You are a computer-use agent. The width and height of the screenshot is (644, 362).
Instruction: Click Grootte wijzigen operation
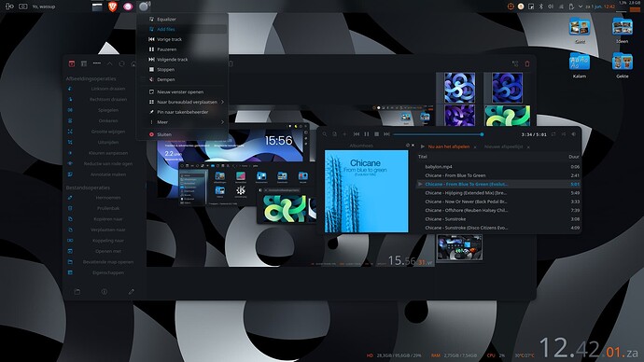click(x=106, y=132)
